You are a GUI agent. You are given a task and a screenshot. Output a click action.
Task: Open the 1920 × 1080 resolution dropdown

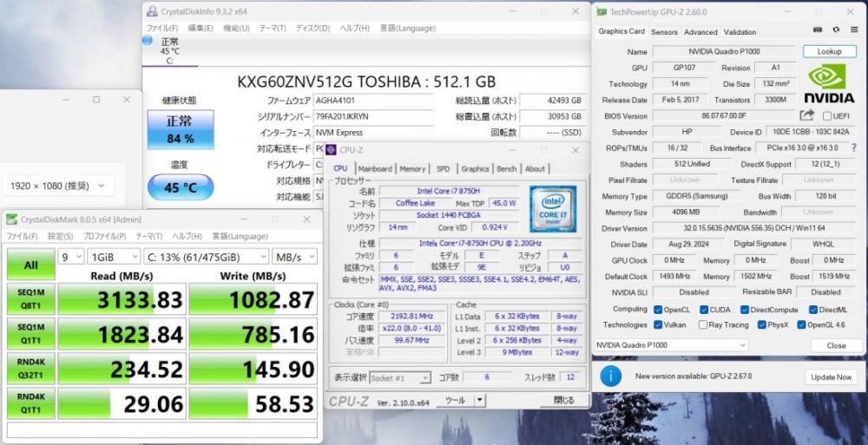coord(57,186)
